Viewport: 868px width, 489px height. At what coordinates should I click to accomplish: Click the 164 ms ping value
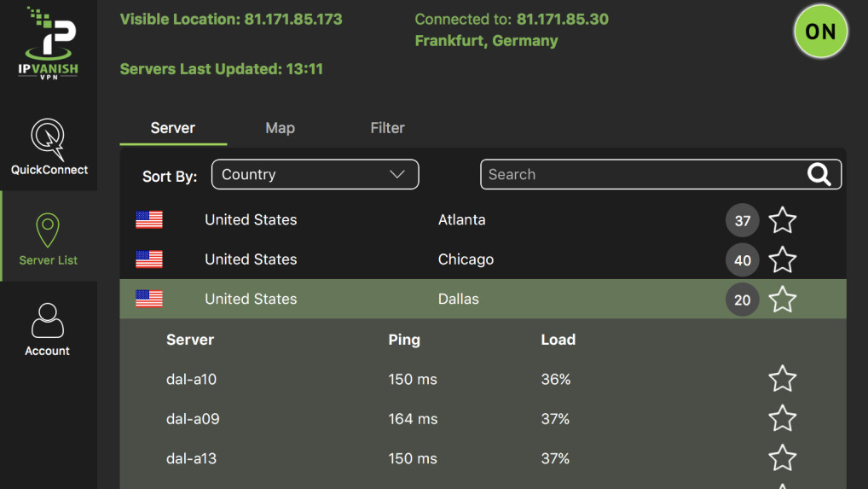click(x=413, y=419)
